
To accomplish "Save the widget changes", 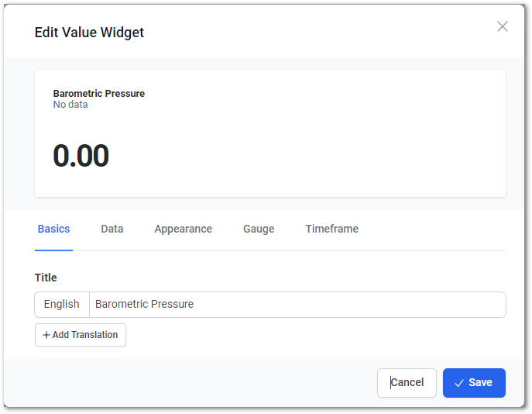I will [474, 383].
